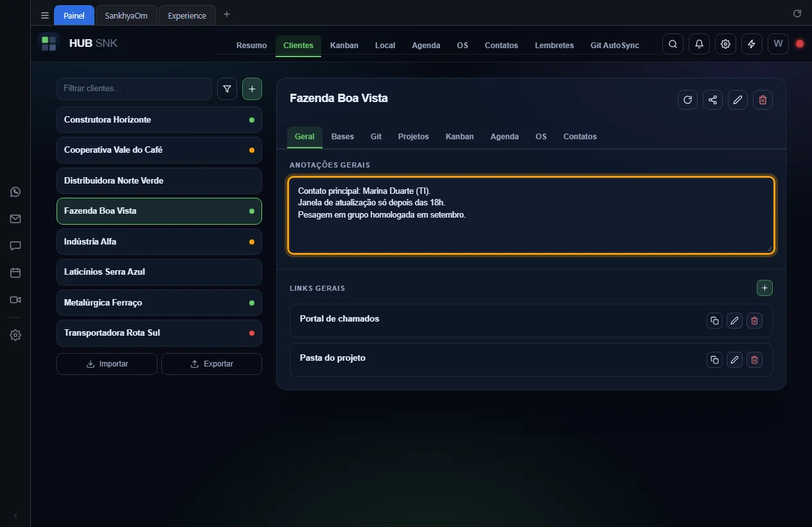This screenshot has height=527, width=812.
Task: Open the header settings gear beside the bell
Action: [725, 44]
